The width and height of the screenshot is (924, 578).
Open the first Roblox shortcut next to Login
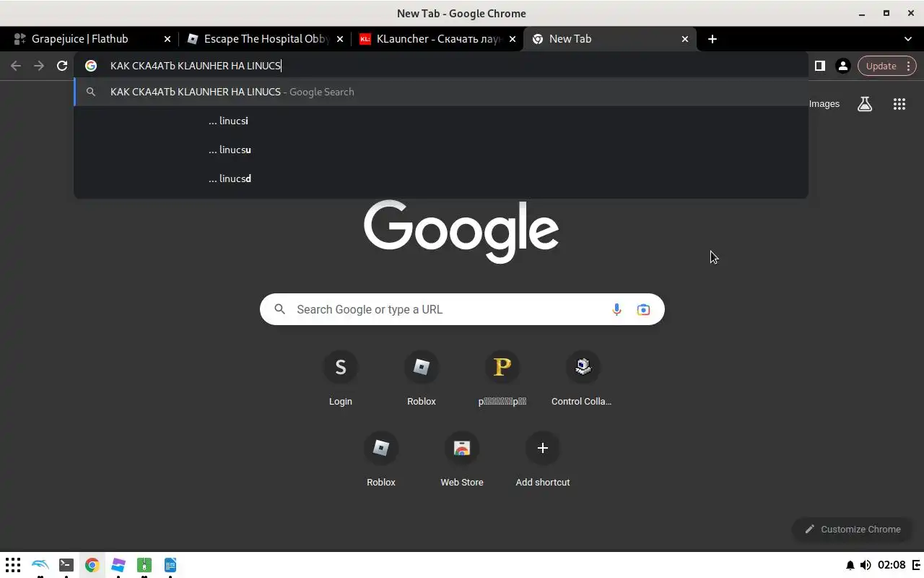pos(422,379)
